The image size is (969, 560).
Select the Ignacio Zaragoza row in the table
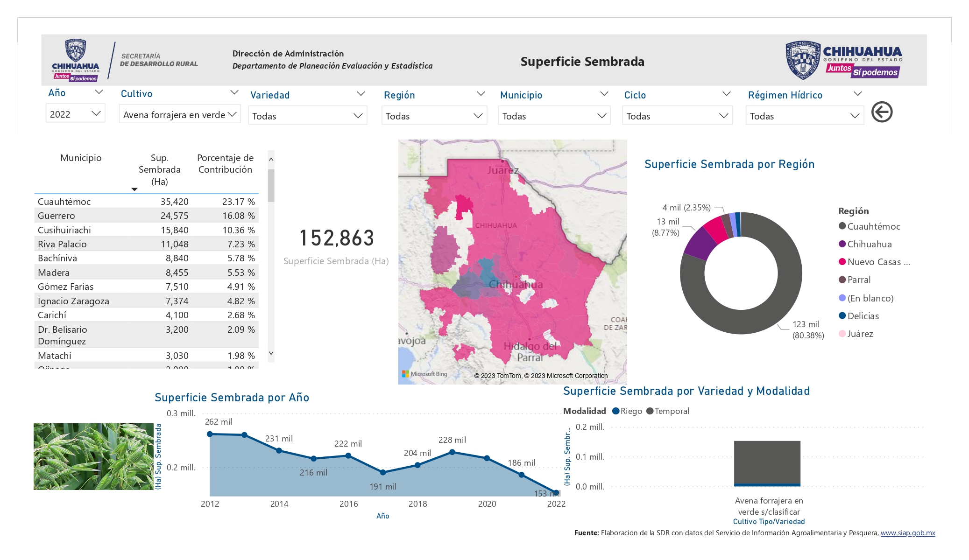(147, 301)
